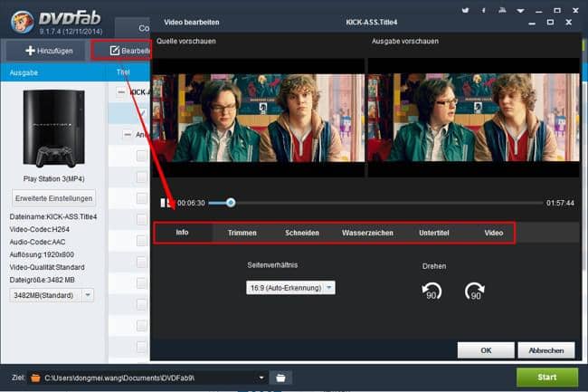
Task: Pause the video preview playback
Action: pos(163,203)
